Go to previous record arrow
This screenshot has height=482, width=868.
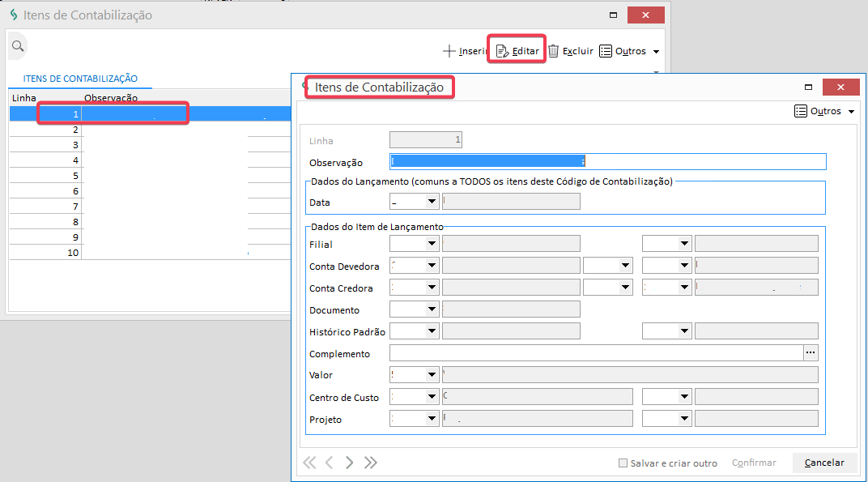pos(329,463)
